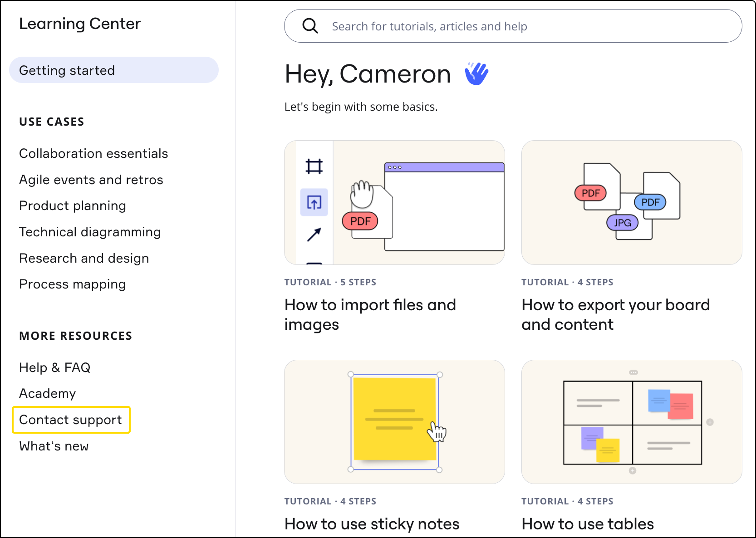
Task: Click the blue PDF badge icon
Action: click(x=650, y=202)
